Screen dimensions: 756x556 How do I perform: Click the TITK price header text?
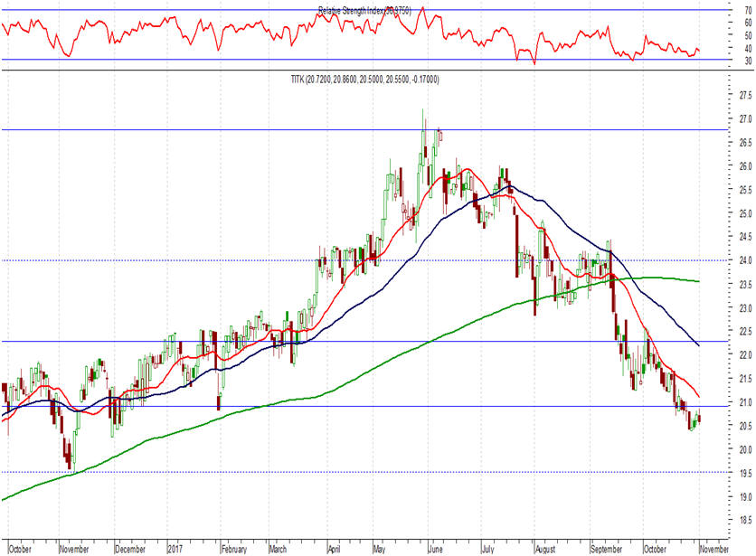click(x=365, y=80)
